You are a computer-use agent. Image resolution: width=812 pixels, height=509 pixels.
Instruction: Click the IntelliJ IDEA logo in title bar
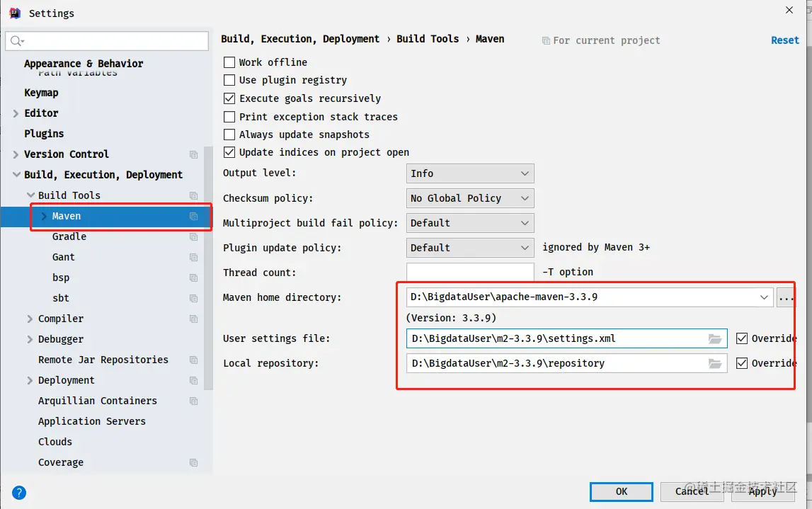tap(15, 13)
